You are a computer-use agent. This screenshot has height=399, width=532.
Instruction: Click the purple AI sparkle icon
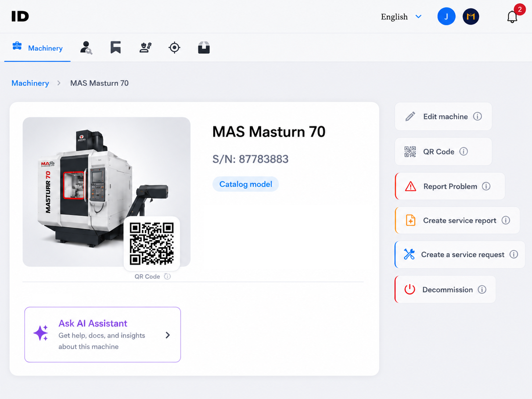coord(41,333)
